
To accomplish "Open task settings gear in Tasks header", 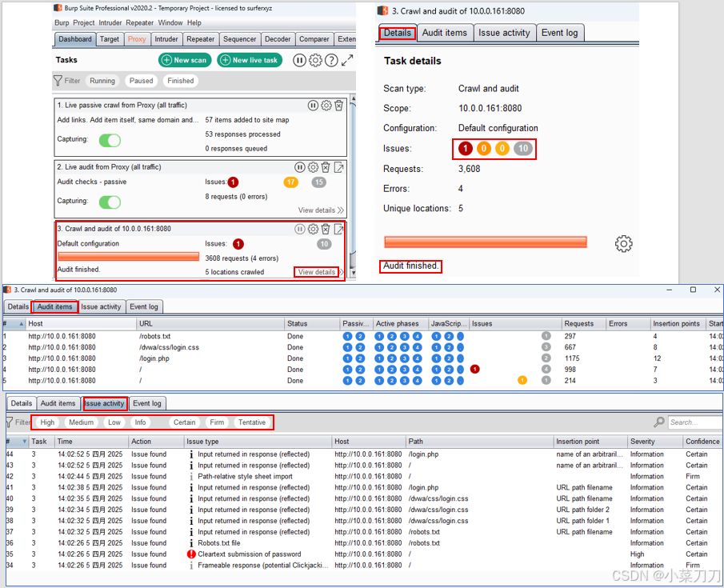I will (315, 60).
